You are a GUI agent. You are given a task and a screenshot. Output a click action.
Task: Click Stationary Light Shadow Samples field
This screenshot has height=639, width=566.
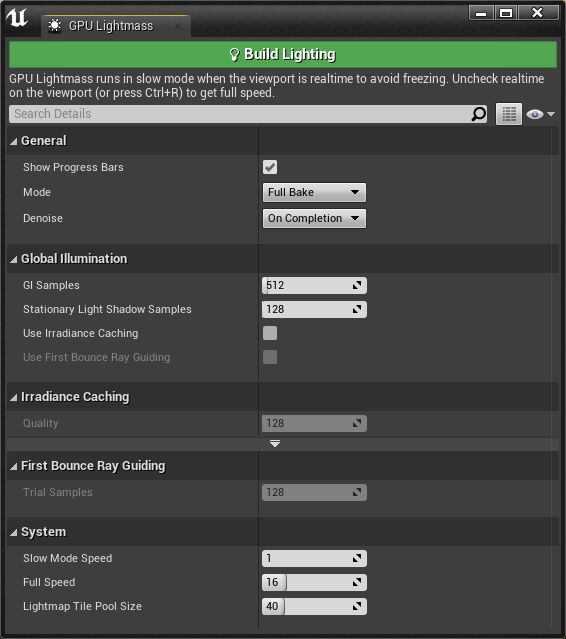coord(314,309)
